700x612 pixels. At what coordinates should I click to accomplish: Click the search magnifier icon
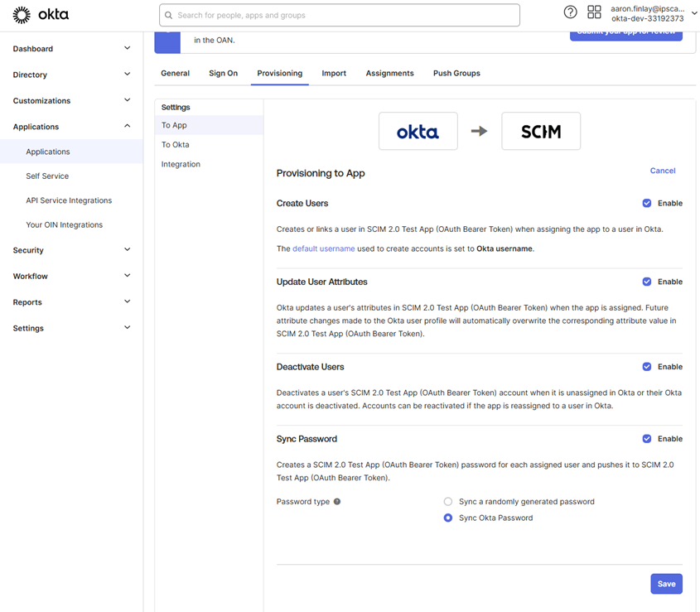point(169,15)
